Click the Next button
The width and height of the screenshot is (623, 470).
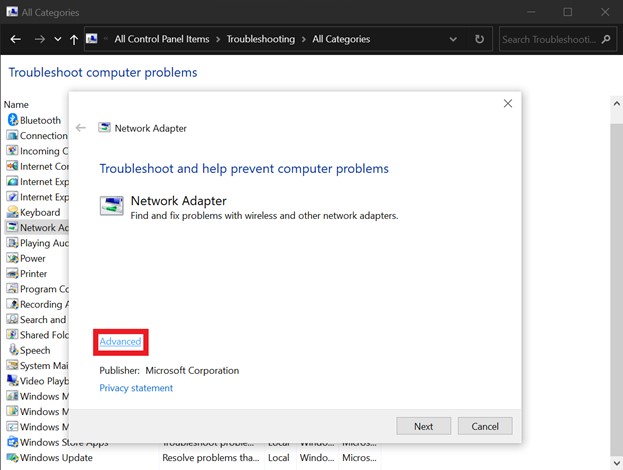click(x=424, y=426)
